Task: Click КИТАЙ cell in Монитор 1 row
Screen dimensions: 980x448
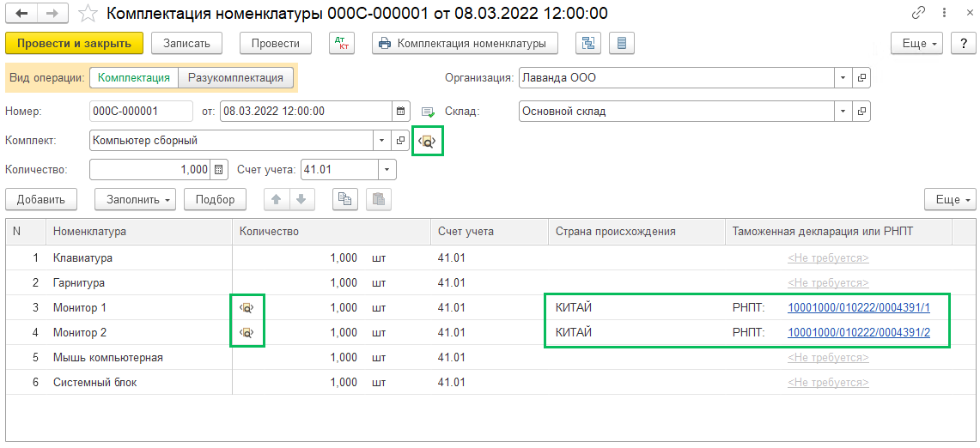Action: tap(636, 307)
